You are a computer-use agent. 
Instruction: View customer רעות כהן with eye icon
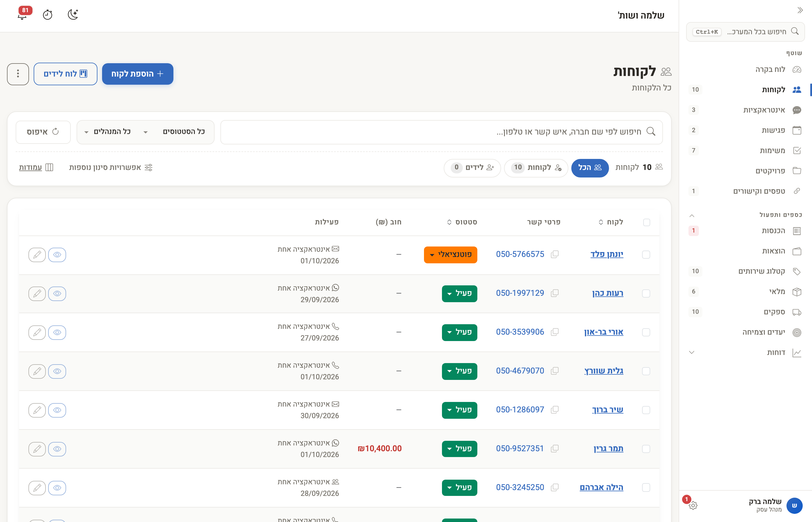click(57, 293)
